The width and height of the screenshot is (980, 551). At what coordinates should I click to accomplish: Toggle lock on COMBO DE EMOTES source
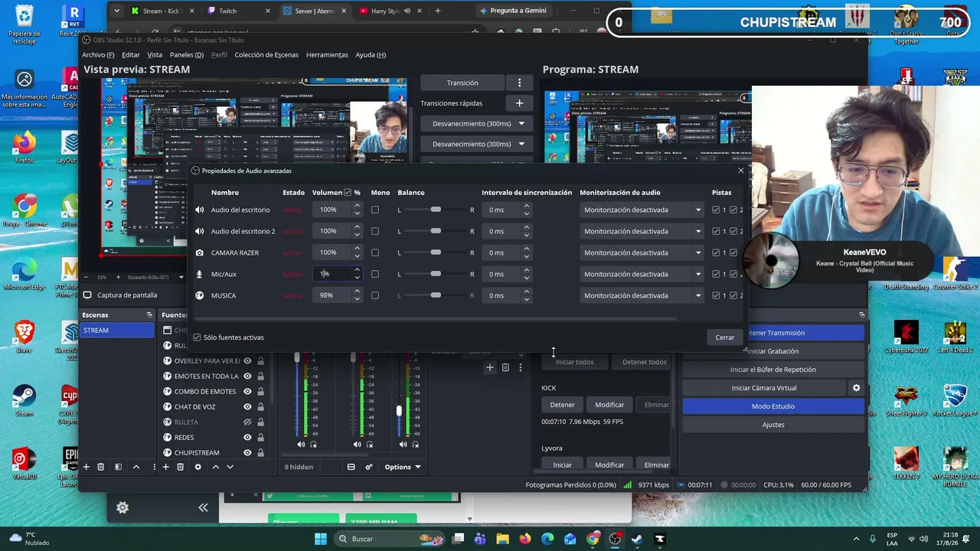[260, 392]
